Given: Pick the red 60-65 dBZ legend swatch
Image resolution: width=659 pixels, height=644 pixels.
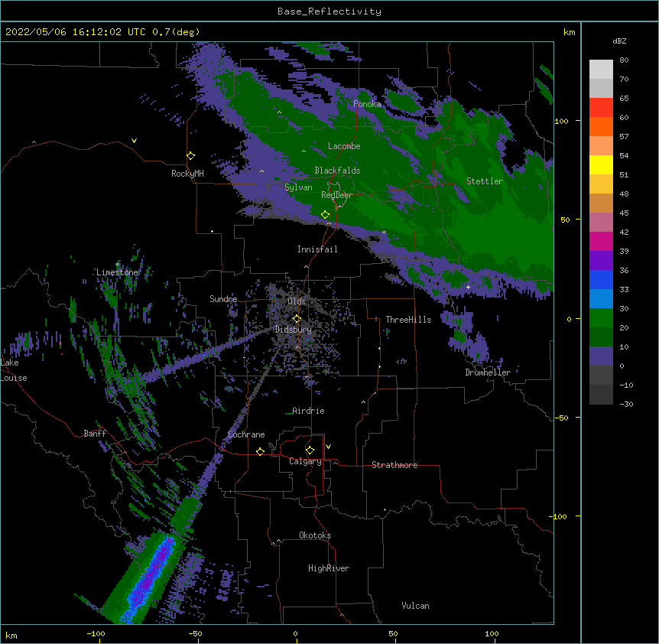Looking at the screenshot, I should (x=601, y=108).
